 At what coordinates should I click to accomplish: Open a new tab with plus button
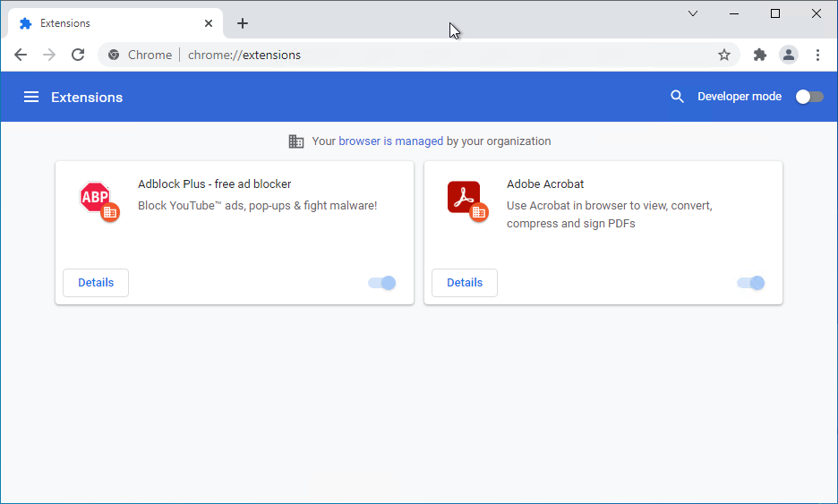[x=243, y=23]
